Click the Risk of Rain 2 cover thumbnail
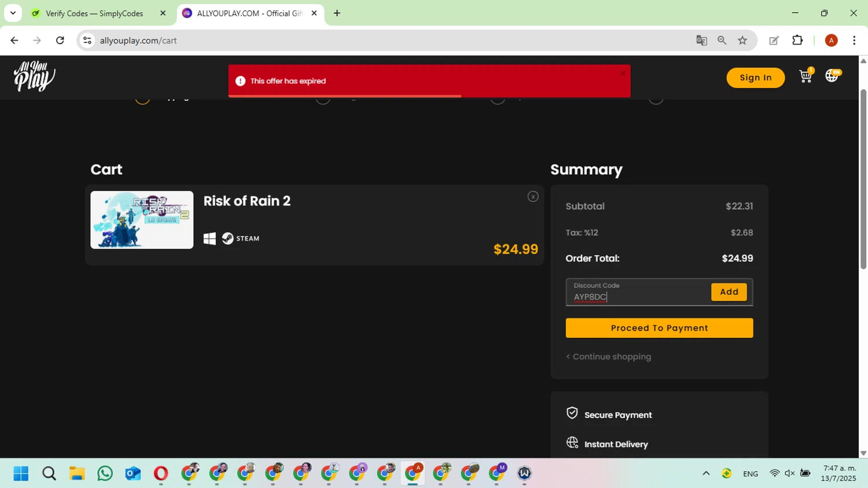The image size is (868, 488). tap(142, 220)
